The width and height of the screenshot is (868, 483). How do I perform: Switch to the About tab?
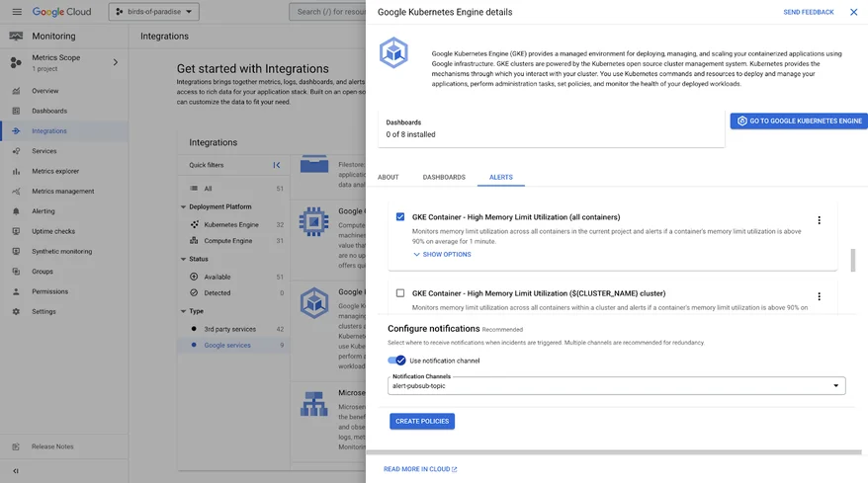pyautogui.click(x=389, y=178)
